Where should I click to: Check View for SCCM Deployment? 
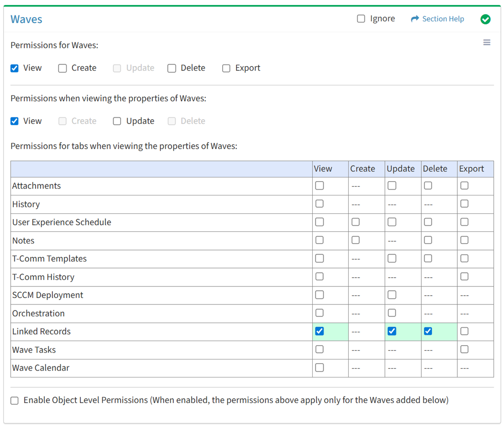[319, 295]
